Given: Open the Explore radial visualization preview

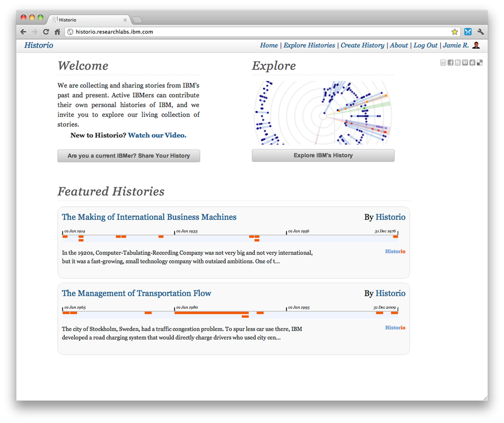Looking at the screenshot, I should [x=323, y=113].
